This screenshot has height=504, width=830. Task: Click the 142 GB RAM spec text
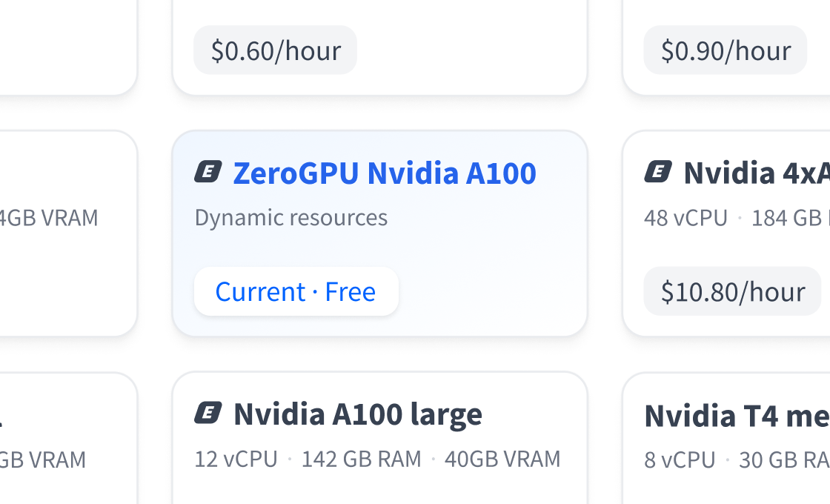pos(362,459)
